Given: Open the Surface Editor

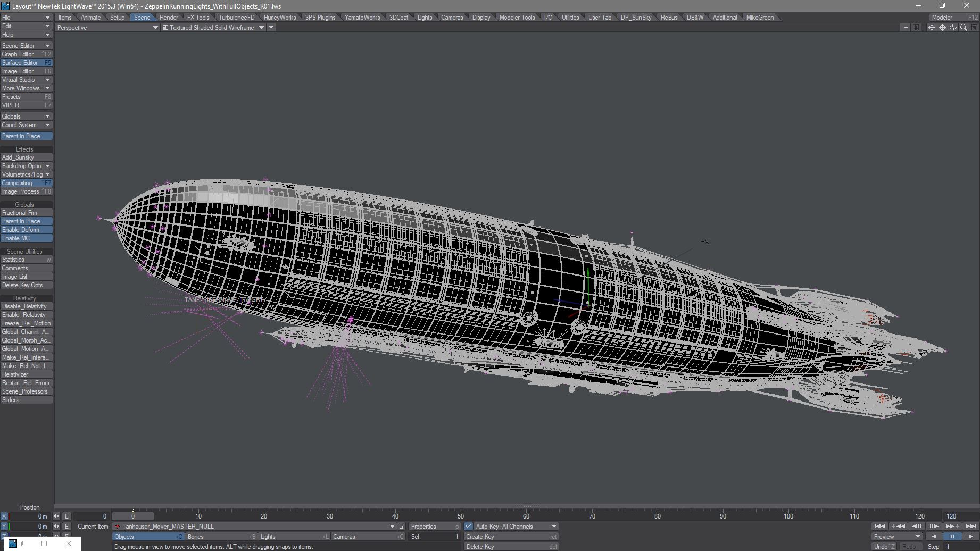Looking at the screenshot, I should click(x=26, y=63).
